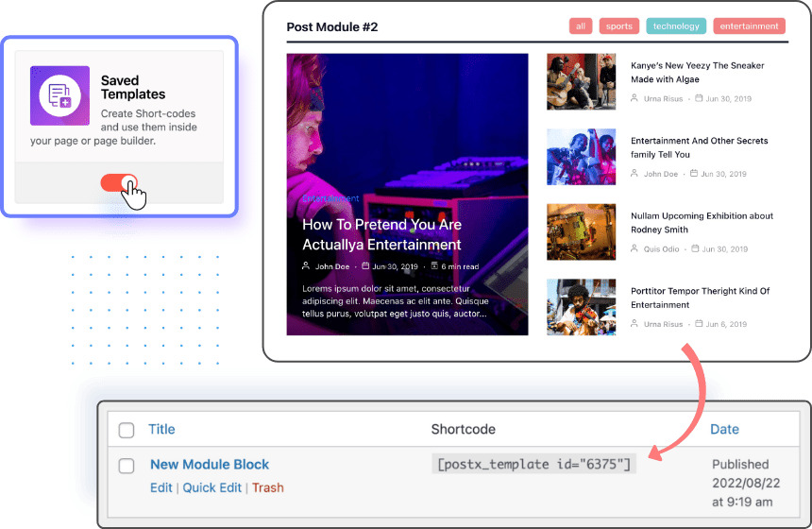Click calendar icon on Entertainment Secrets post
Viewport: 812px width, 529px height.
tap(694, 173)
